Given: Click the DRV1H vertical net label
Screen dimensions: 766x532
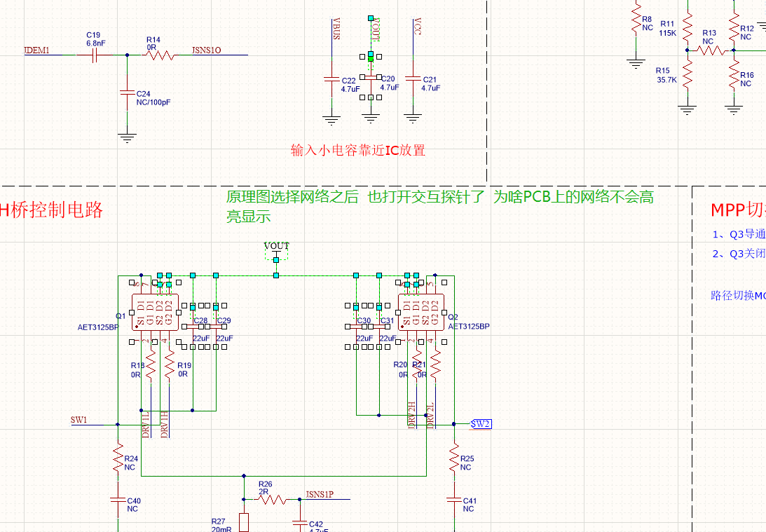Looking at the screenshot, I should point(165,424).
